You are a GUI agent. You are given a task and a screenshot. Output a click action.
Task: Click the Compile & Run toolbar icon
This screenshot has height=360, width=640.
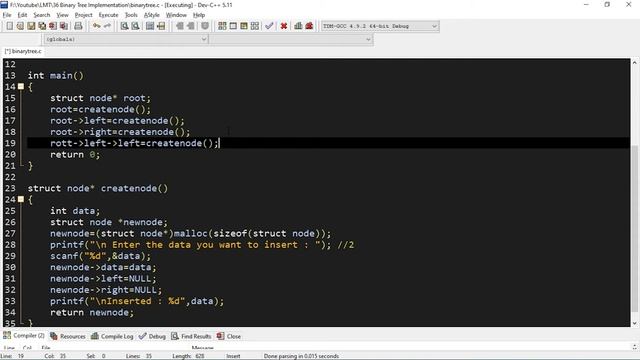(x=244, y=26)
